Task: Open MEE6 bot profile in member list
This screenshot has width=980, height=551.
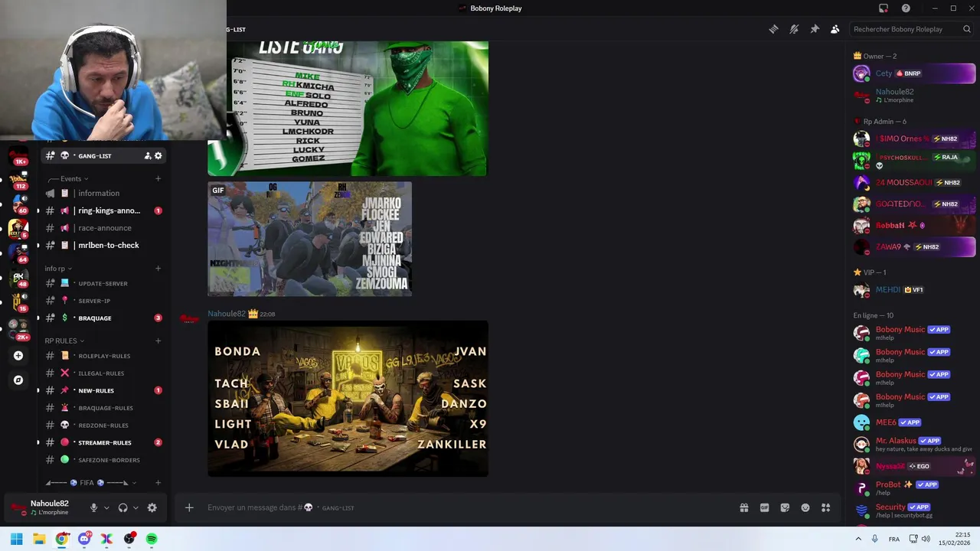Action: [x=914, y=422]
